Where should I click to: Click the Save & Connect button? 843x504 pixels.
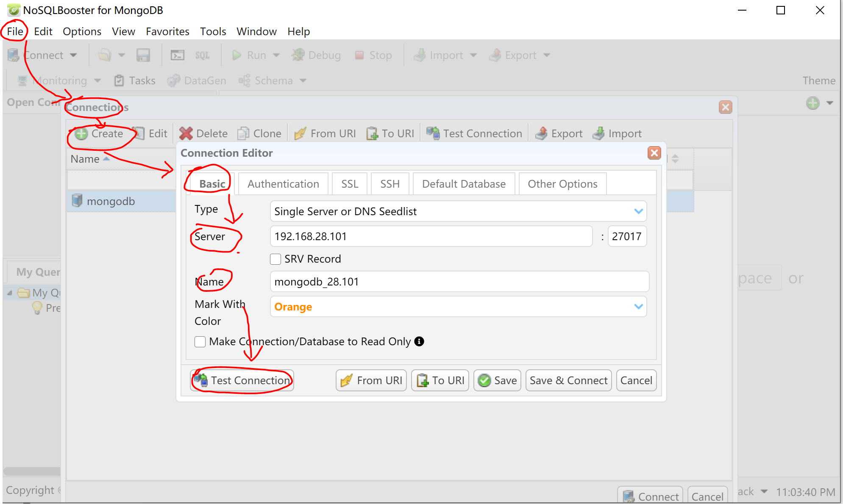tap(568, 380)
